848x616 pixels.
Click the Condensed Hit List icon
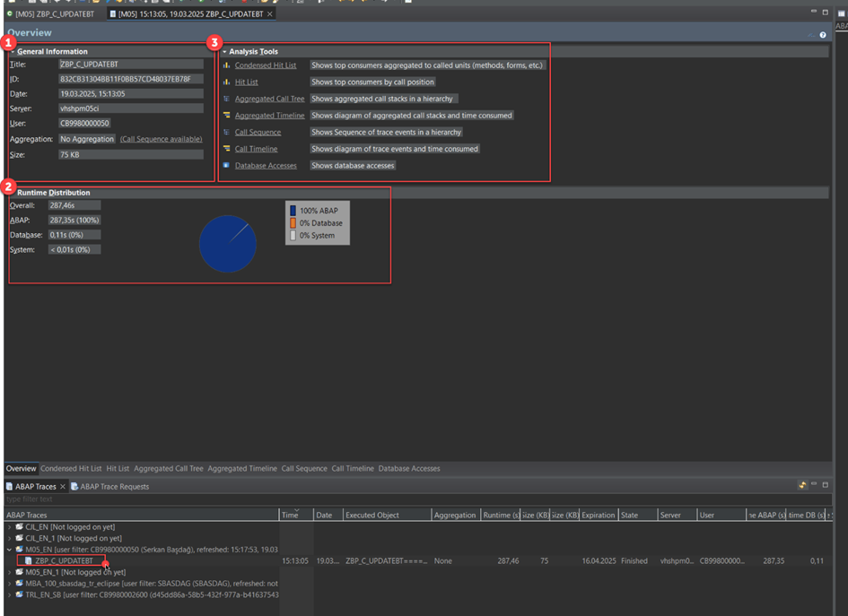click(226, 65)
